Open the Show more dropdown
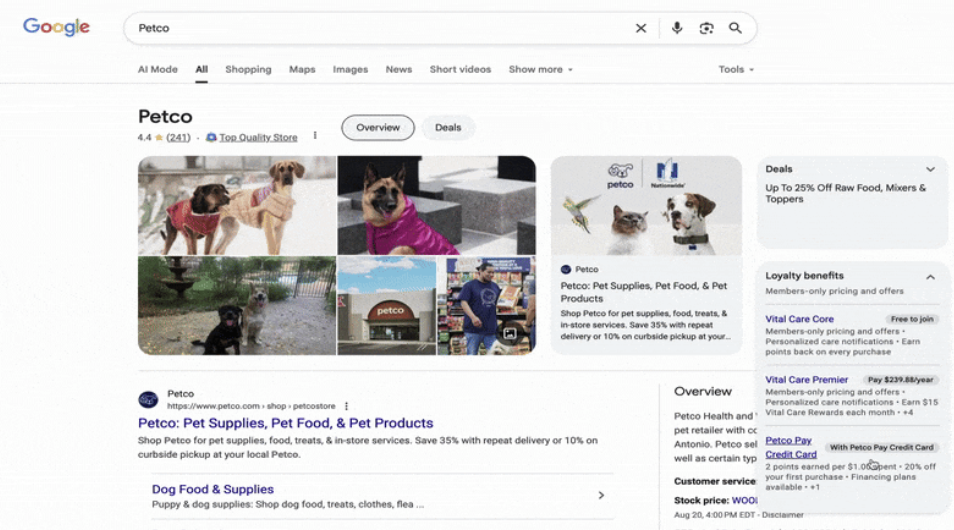The height and width of the screenshot is (530, 954). click(x=540, y=70)
